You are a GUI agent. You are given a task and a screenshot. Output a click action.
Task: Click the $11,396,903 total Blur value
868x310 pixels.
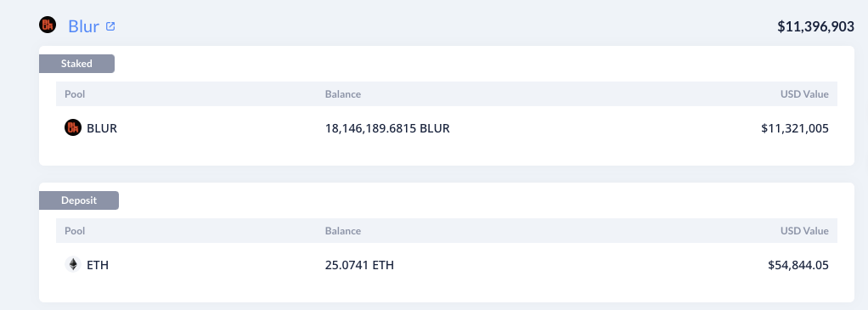click(x=816, y=26)
